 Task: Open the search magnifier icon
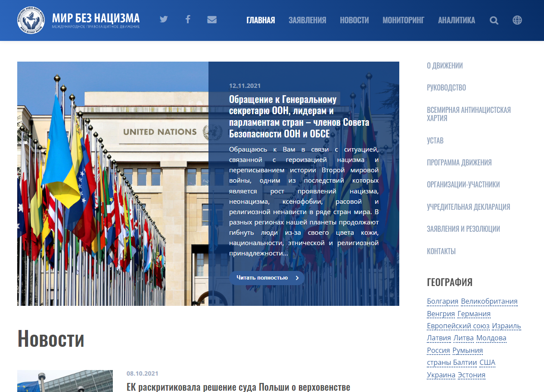tap(494, 20)
